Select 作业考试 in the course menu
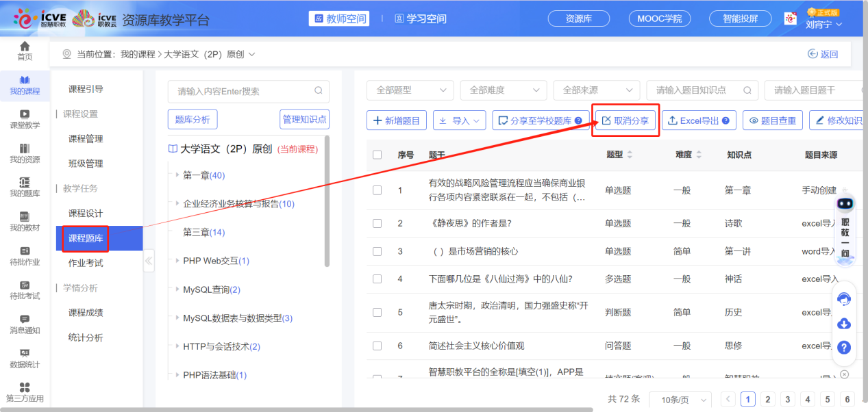Viewport: 868px width, 412px height. coord(86,263)
